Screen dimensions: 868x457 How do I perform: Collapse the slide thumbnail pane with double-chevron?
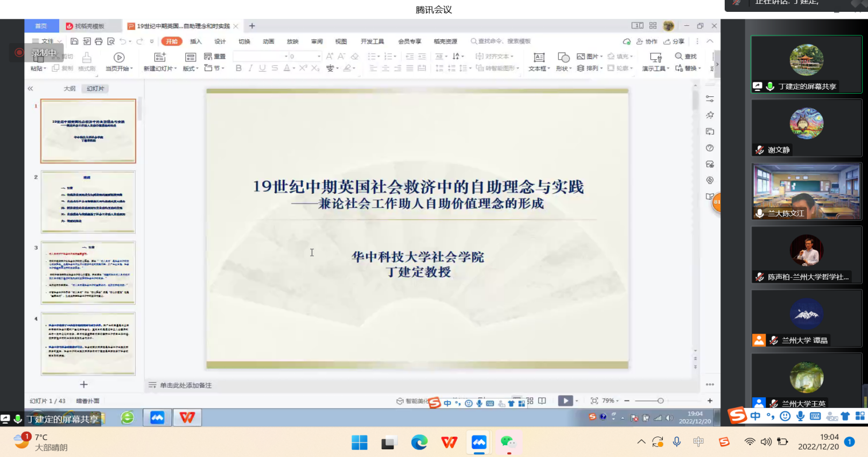tap(30, 88)
